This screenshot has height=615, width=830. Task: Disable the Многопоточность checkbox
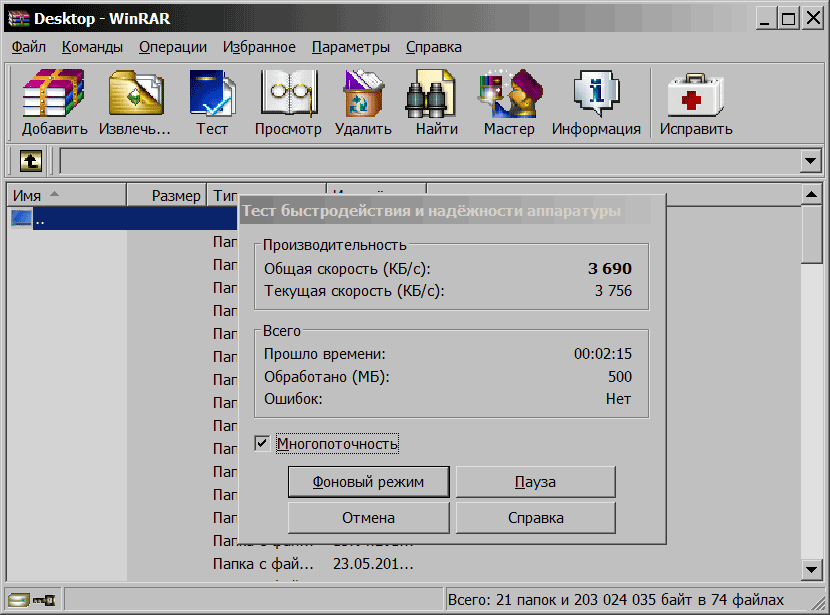pos(262,443)
